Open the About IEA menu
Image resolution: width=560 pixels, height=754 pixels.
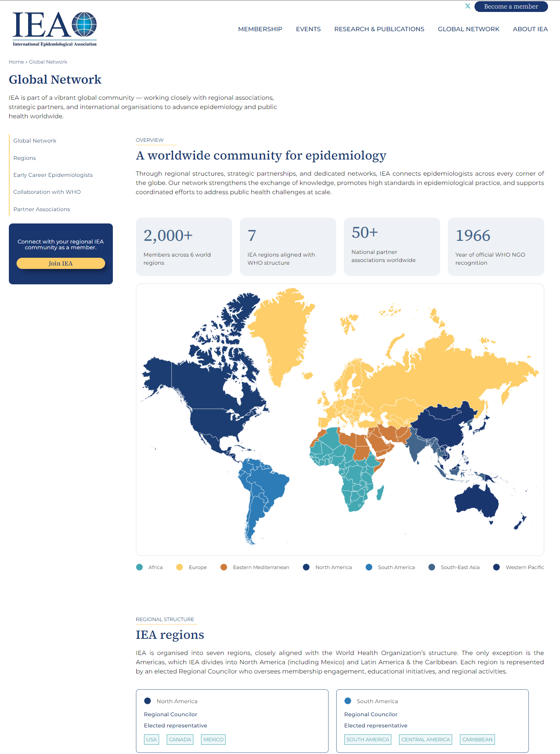(x=530, y=29)
